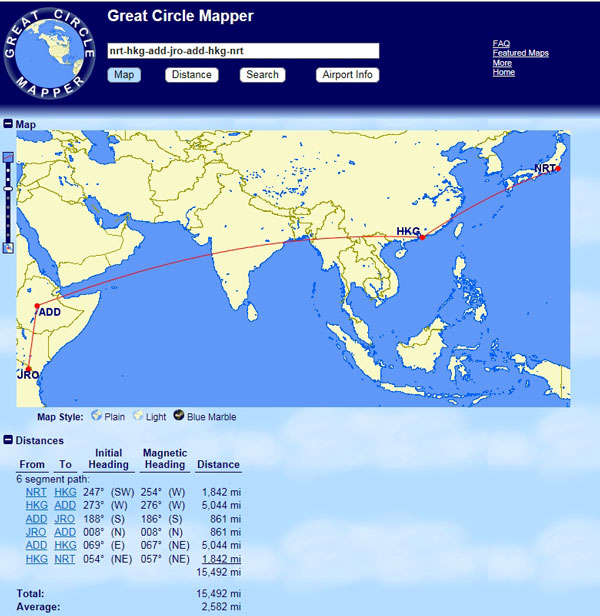The width and height of the screenshot is (600, 616).
Task: Click the HKG airport marker on map
Action: 422,237
